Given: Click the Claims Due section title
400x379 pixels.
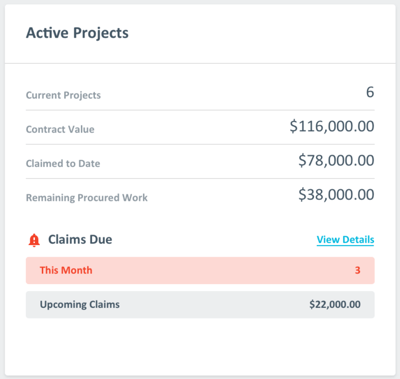Looking at the screenshot, I should coord(80,240).
